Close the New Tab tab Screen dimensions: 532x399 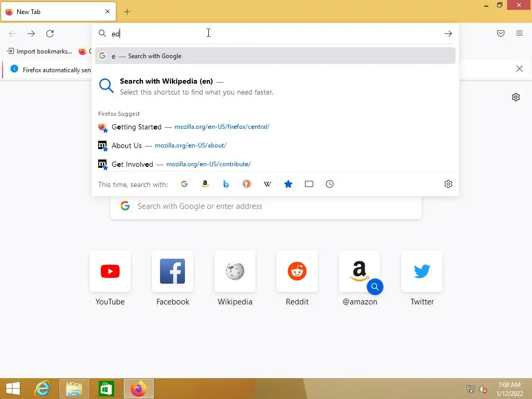108,11
